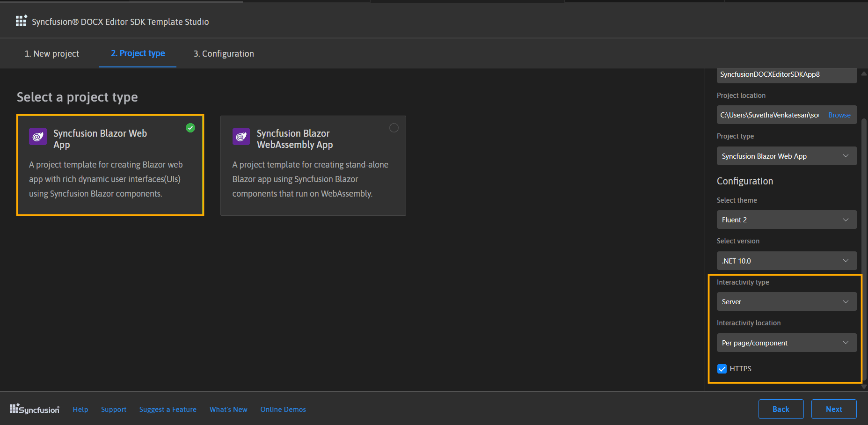Switch to the Configuration step

(223, 53)
